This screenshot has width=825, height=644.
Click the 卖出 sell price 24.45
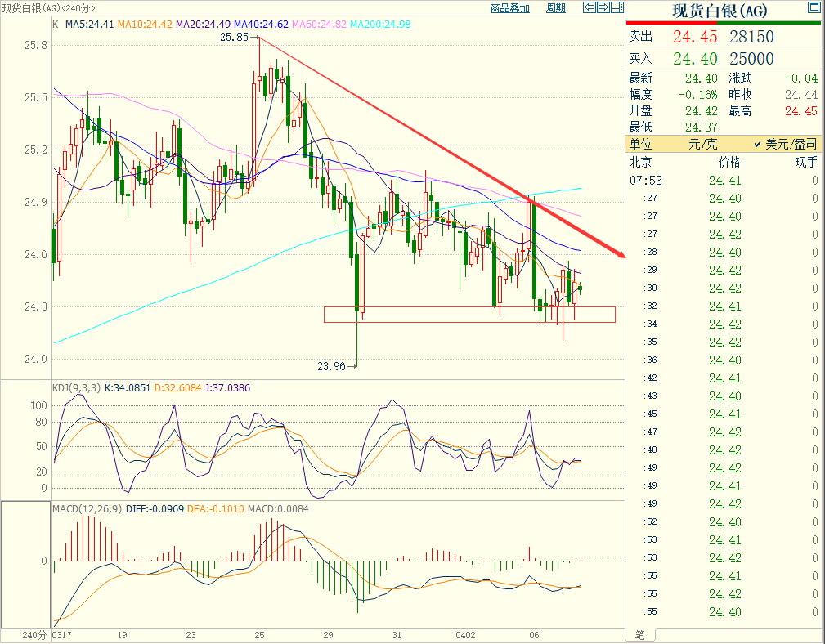point(694,37)
